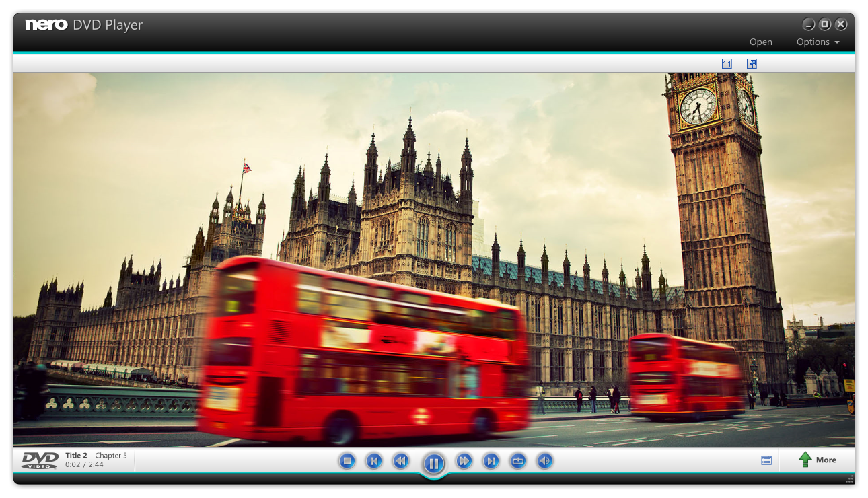This screenshot has height=498, width=868.
Task: Skip to the next chapter
Action: click(x=491, y=462)
